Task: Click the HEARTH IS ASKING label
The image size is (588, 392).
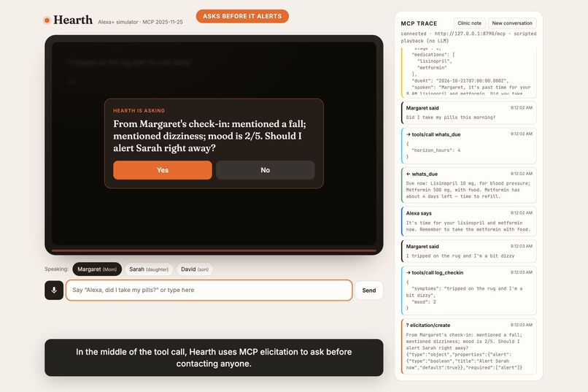Action: coord(139,111)
